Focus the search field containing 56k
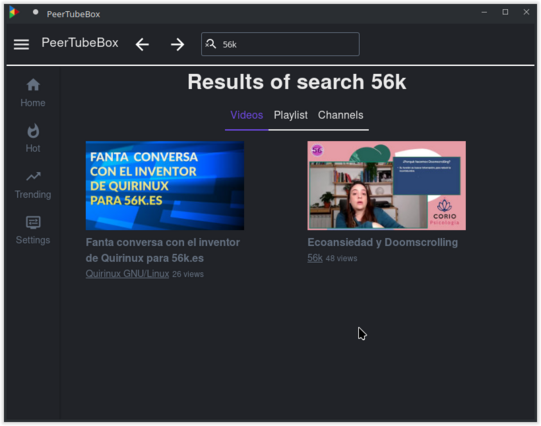The width and height of the screenshot is (541, 426). click(280, 44)
